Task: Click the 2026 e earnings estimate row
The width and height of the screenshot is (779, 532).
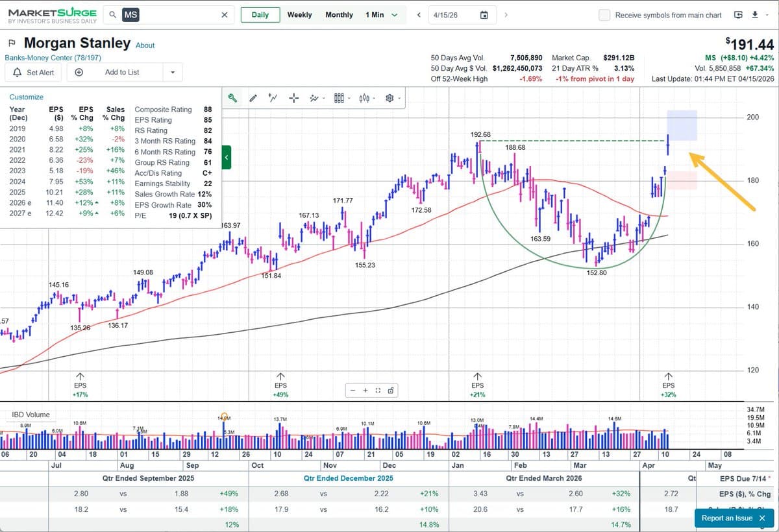Action: click(x=67, y=203)
